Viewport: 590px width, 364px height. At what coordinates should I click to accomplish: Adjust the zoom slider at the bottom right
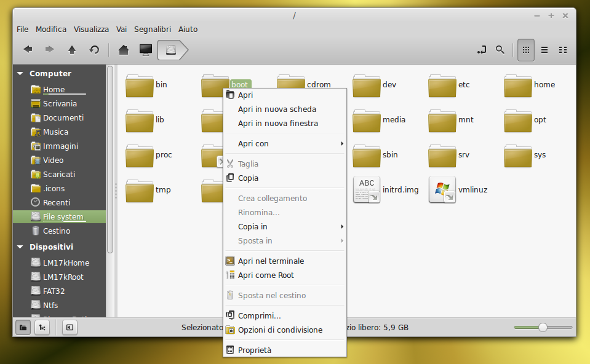coord(542,328)
